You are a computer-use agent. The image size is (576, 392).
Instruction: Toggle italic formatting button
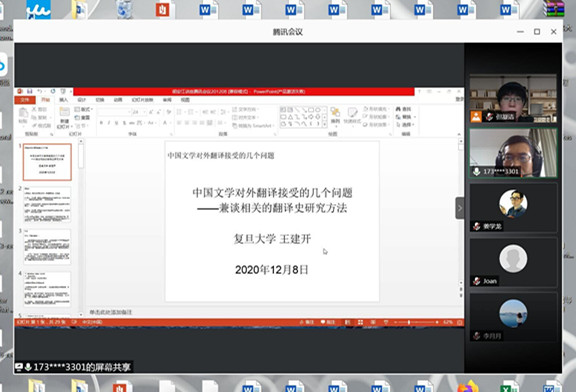[109, 123]
